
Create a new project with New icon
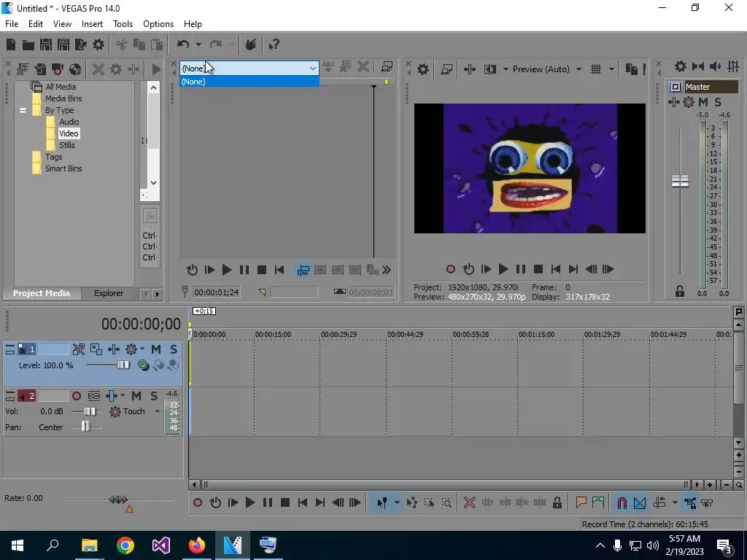[10, 44]
